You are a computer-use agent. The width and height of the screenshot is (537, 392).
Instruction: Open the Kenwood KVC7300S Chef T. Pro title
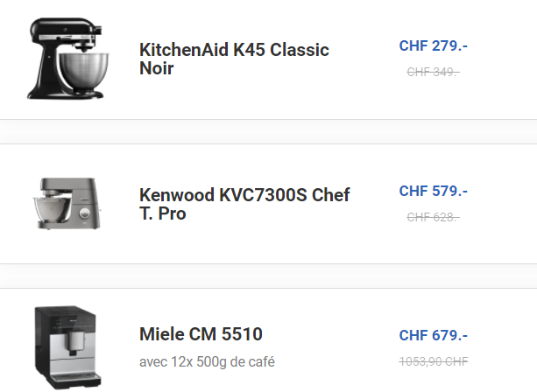pyautogui.click(x=244, y=204)
